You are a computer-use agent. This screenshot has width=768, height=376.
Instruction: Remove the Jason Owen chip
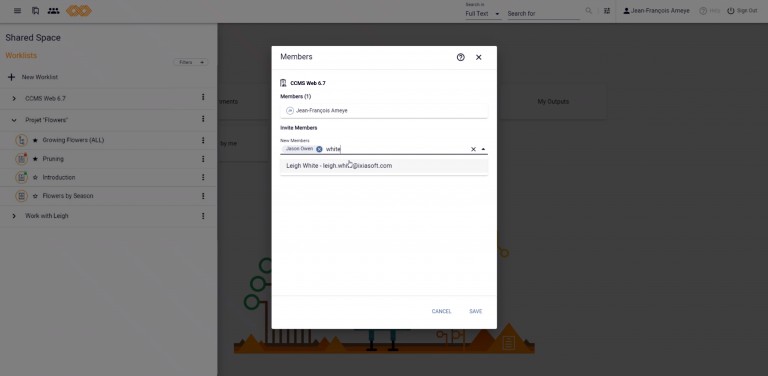[x=319, y=149]
